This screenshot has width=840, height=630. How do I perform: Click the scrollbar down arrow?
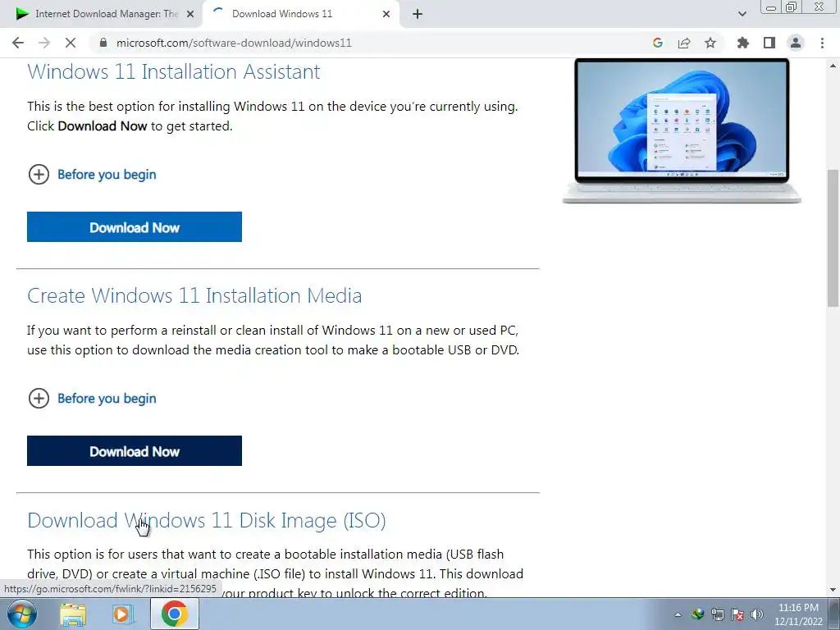tap(833, 590)
